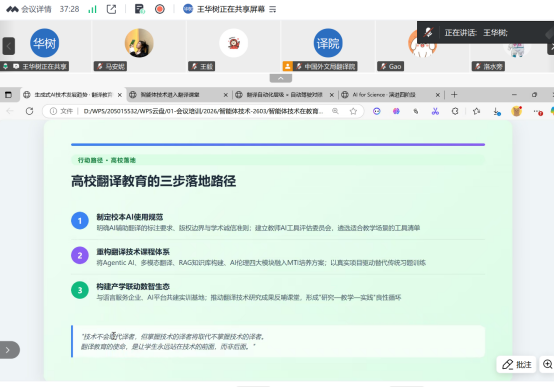
Task: View site info icon beside 文件
Action: 53,111
